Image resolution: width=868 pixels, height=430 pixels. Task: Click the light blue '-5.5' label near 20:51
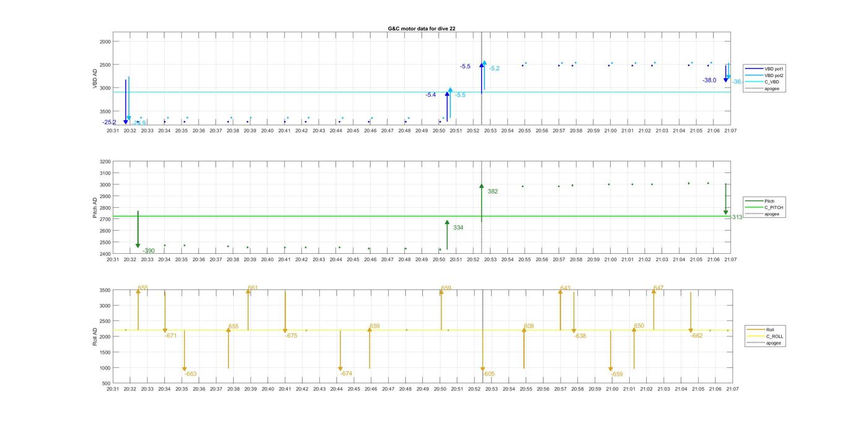coord(460,95)
